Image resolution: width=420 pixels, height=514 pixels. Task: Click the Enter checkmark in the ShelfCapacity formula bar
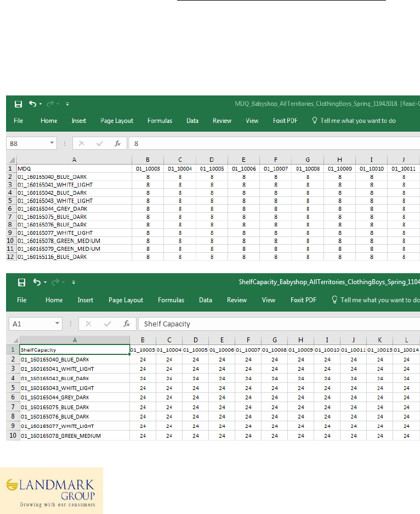click(107, 324)
